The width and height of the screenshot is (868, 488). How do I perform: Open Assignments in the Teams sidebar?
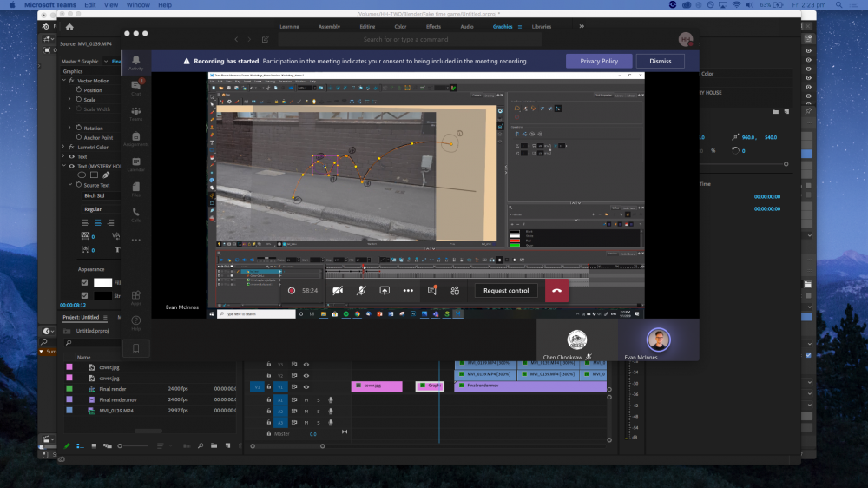tap(135, 139)
